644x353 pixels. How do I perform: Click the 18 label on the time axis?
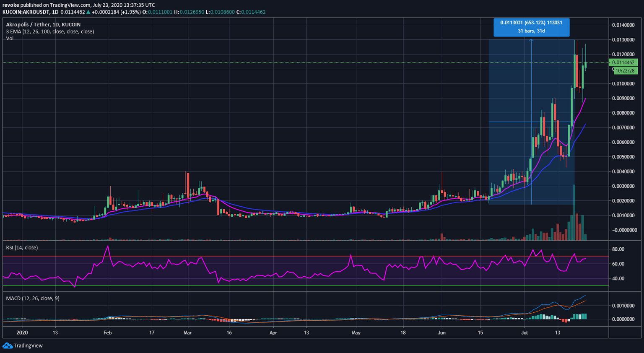pyautogui.click(x=403, y=333)
